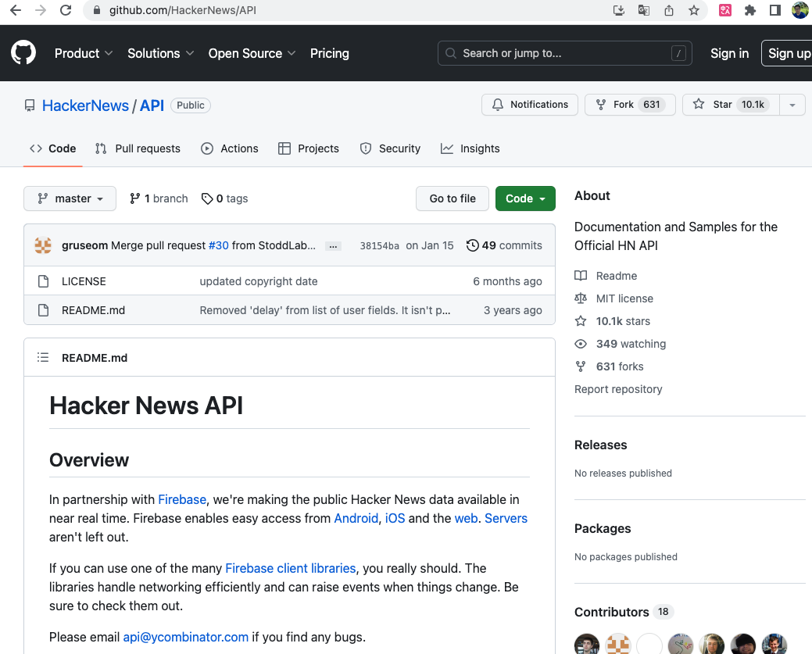Viewport: 812px width, 654px height.
Task: Reload the page with refresh icon
Action: [66, 10]
